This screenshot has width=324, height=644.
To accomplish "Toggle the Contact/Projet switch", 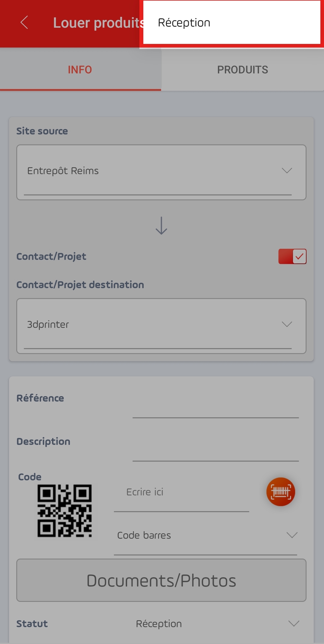I will tap(292, 256).
